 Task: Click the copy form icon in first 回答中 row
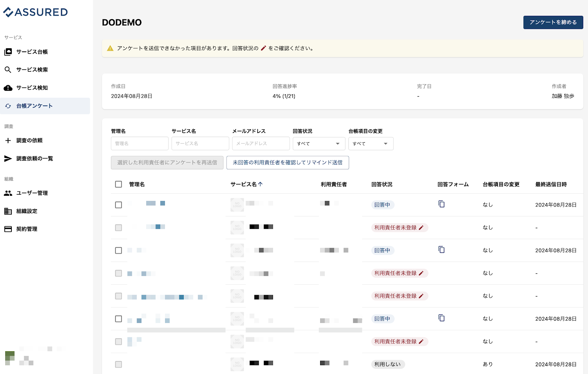tap(441, 204)
